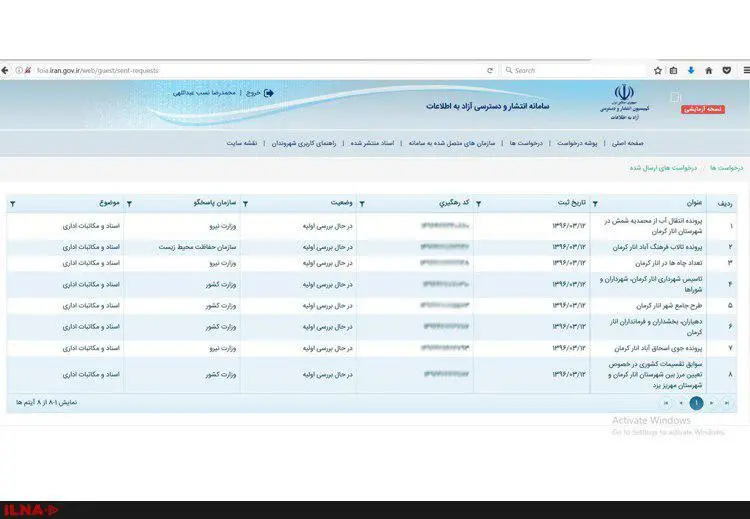Open row 6 title دهیاران، بخشداران و فرمانداران
This screenshot has width=750, height=519.
(x=656, y=327)
